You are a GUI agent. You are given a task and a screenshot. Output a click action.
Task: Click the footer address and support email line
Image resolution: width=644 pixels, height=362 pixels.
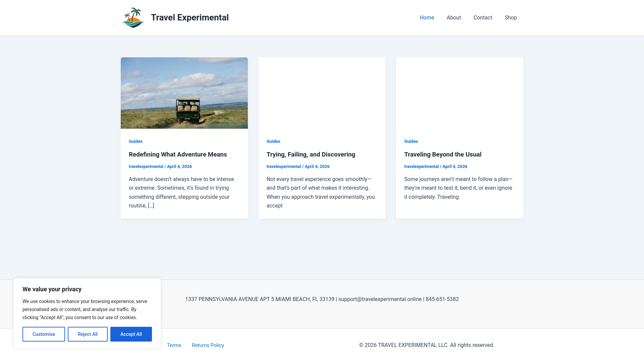322,299
